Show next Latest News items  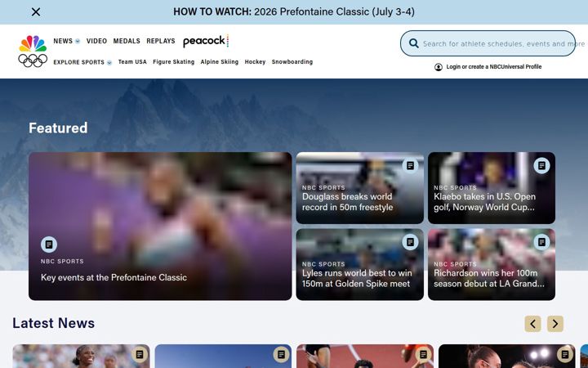coord(555,324)
